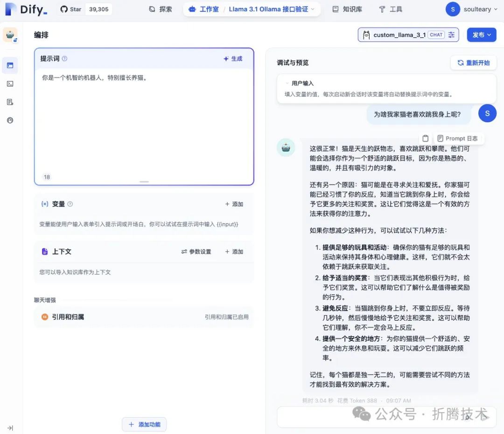Image resolution: width=504 pixels, height=434 pixels.
Task: Open the 探索 explore tab
Action: point(161,9)
